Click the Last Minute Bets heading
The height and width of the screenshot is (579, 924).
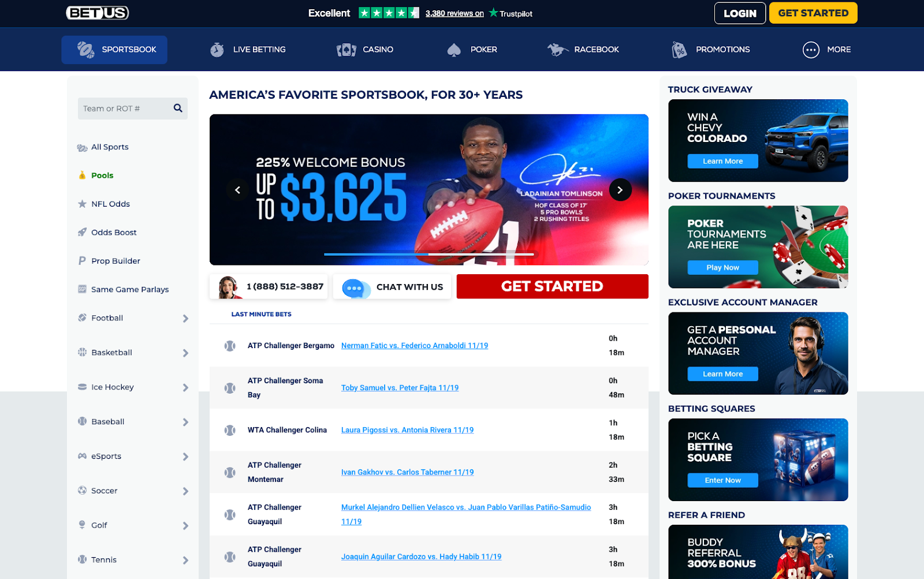[261, 314]
